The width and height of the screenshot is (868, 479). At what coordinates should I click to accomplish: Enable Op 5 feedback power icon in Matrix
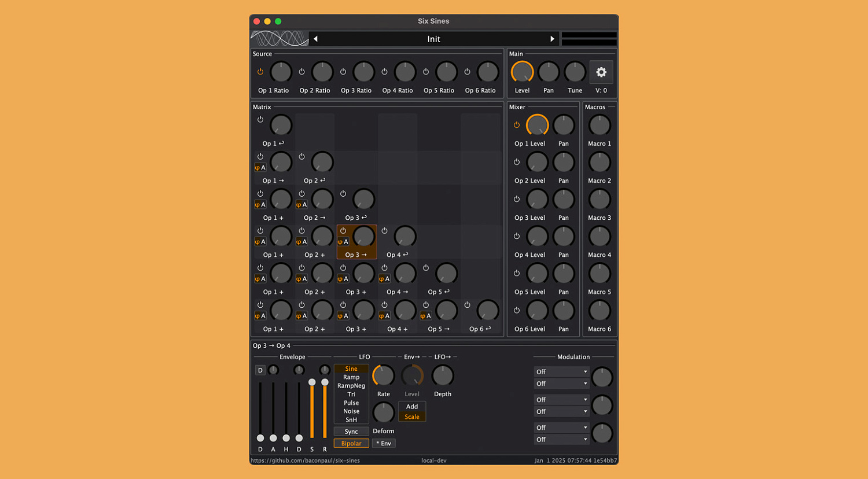(426, 267)
